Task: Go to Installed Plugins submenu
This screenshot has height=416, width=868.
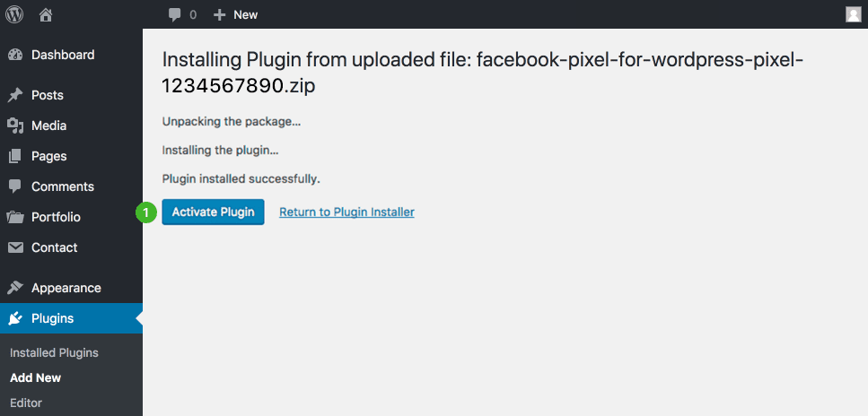Action: point(54,352)
